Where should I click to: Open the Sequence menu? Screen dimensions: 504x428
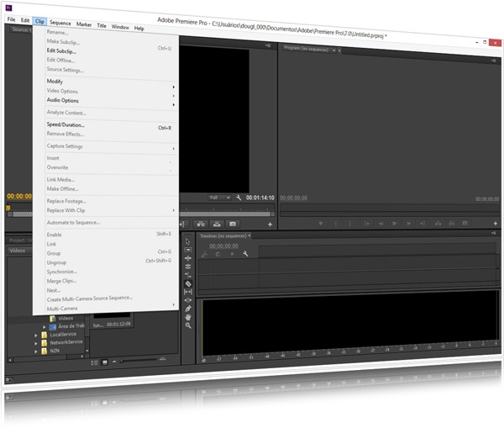(x=60, y=23)
